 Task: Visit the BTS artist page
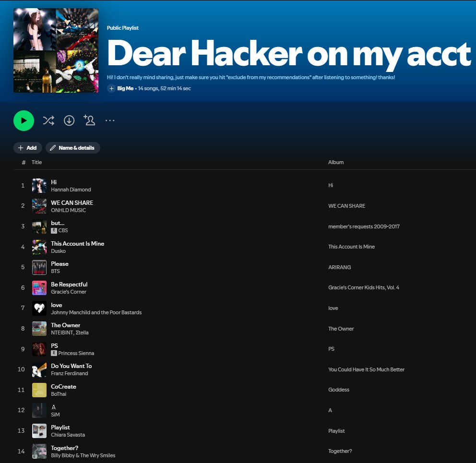coord(55,271)
